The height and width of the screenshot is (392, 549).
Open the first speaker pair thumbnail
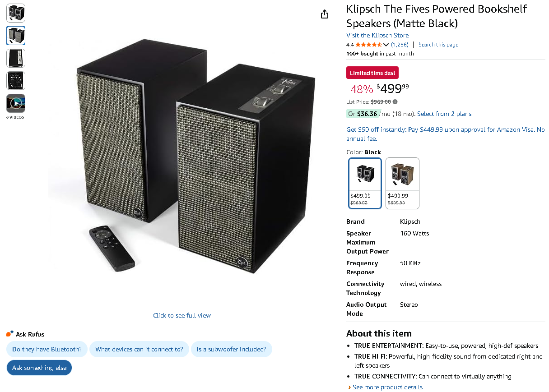16,13
